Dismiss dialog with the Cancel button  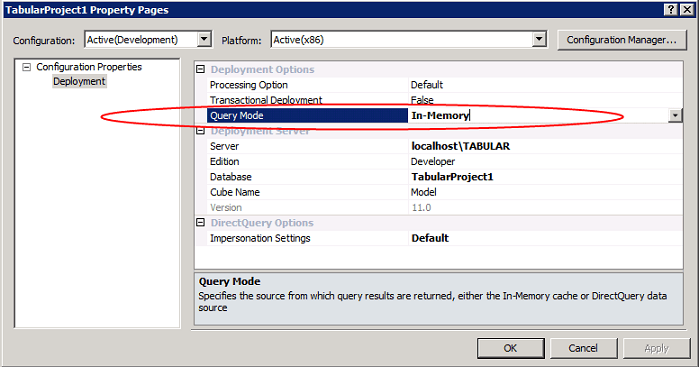coord(583,348)
